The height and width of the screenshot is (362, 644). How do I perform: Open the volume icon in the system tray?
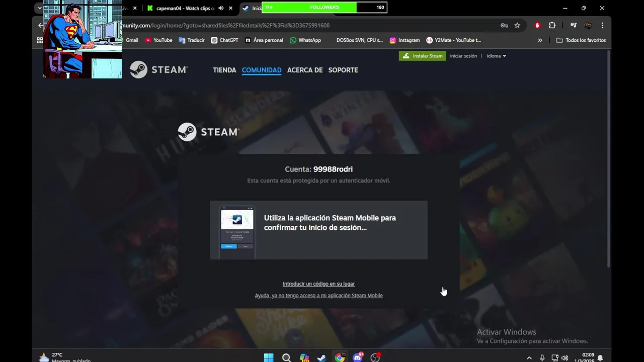[565, 358]
